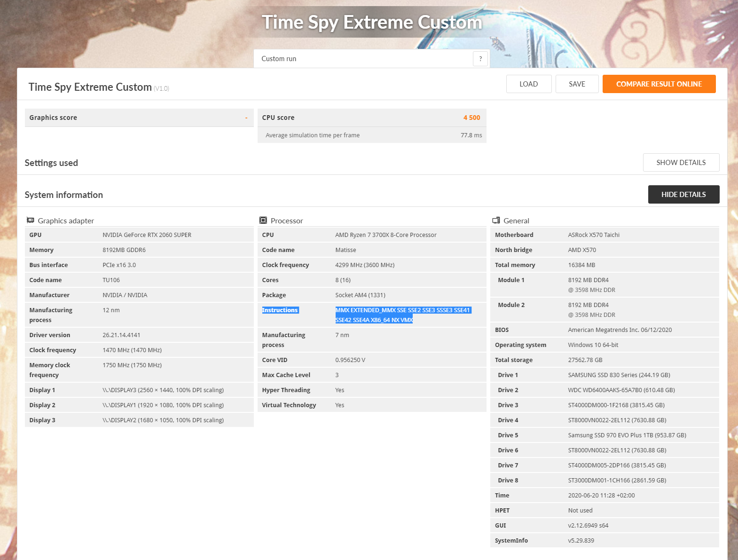This screenshot has width=738, height=560.
Task: Click the Cores value 8 (16)
Action: (343, 280)
